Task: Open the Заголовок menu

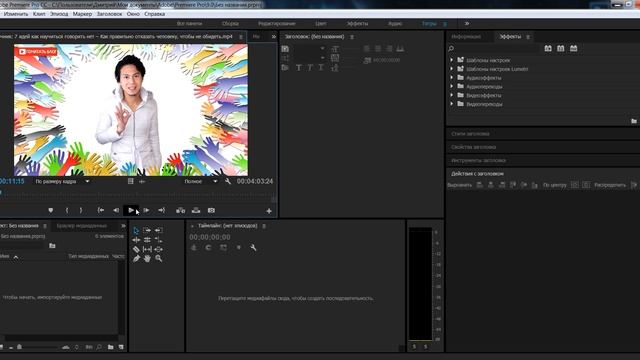Action: click(x=109, y=14)
